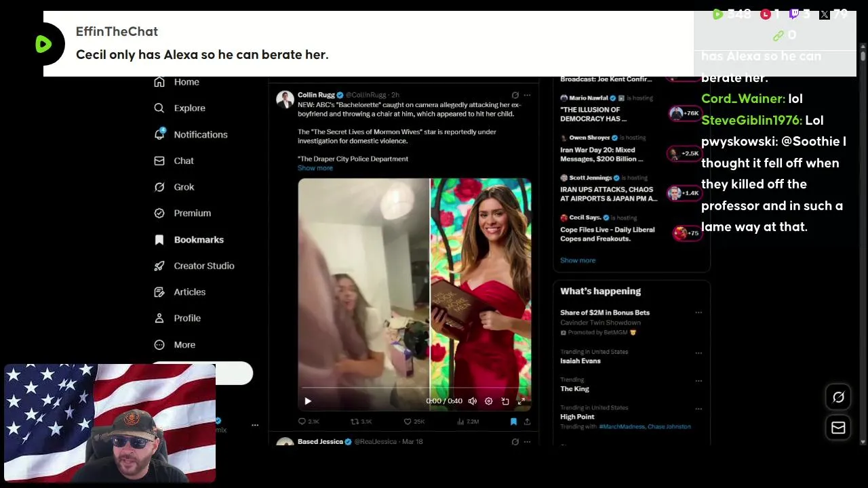Share the Collin Rugg post
The image size is (868, 488).
coord(527,422)
